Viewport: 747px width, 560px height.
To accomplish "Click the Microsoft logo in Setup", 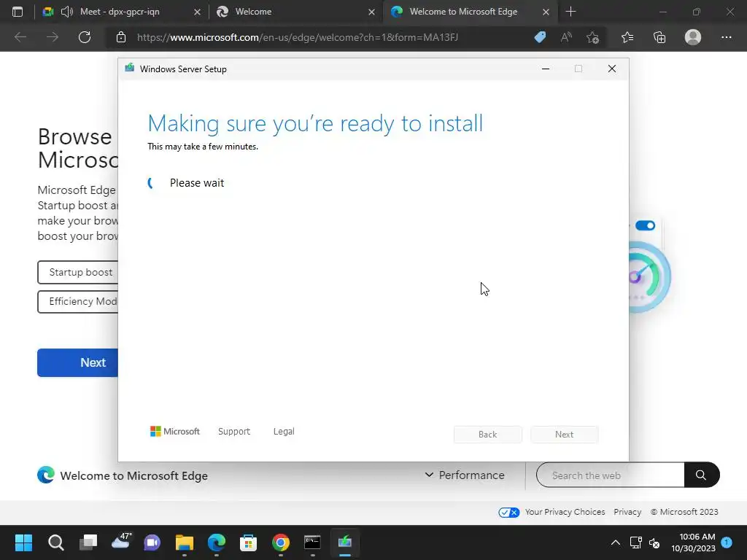I will pyautogui.click(x=175, y=432).
